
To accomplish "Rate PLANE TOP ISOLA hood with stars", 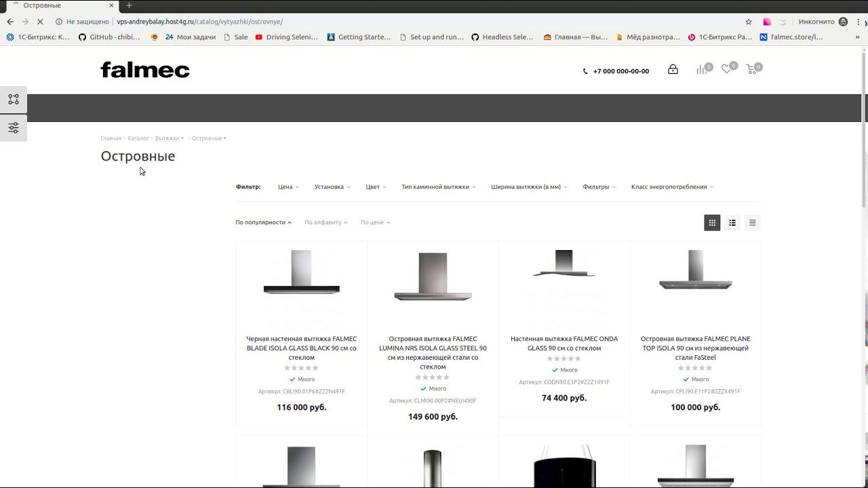I will point(695,368).
